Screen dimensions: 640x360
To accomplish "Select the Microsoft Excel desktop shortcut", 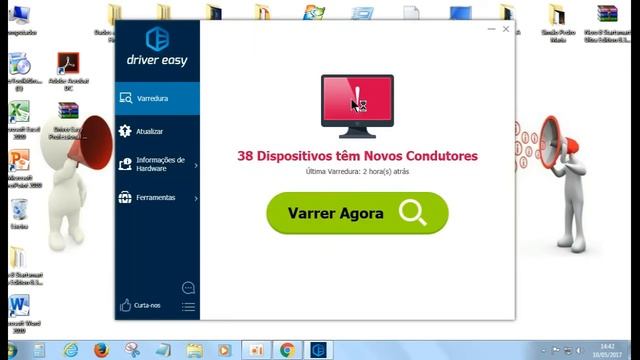I will (x=19, y=120).
